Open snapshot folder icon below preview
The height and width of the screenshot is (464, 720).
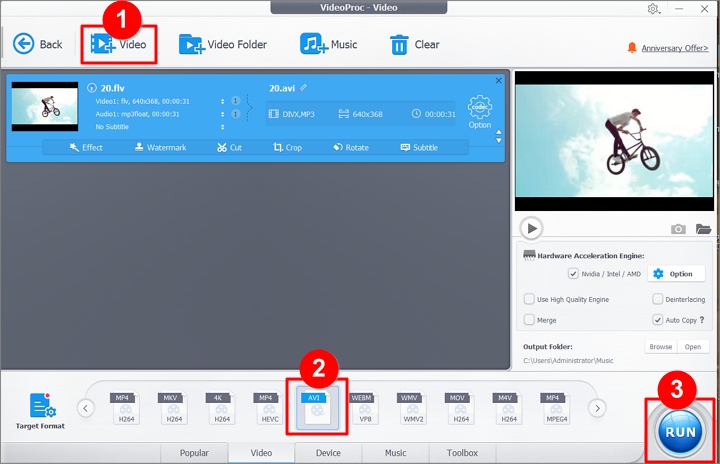703,229
